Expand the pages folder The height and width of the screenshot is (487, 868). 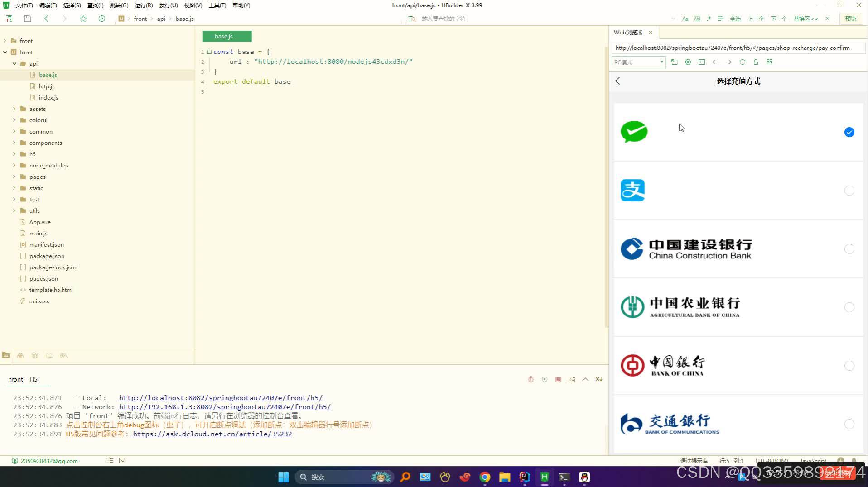pyautogui.click(x=14, y=177)
